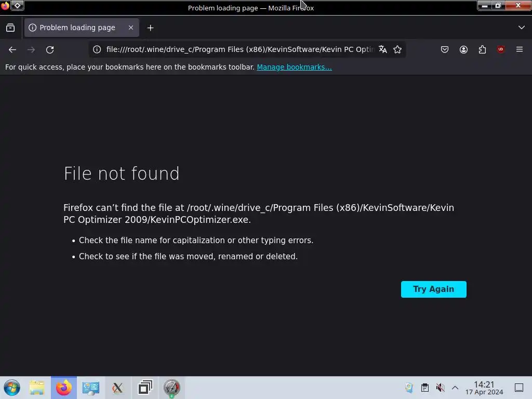532x399 pixels.
Task: Open a new tab with plus button
Action: pos(150,28)
